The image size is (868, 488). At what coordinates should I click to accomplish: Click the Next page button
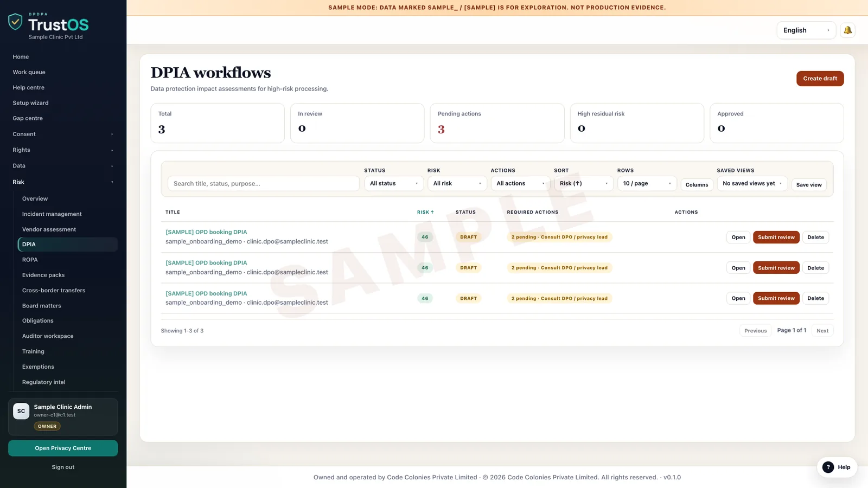pyautogui.click(x=822, y=331)
